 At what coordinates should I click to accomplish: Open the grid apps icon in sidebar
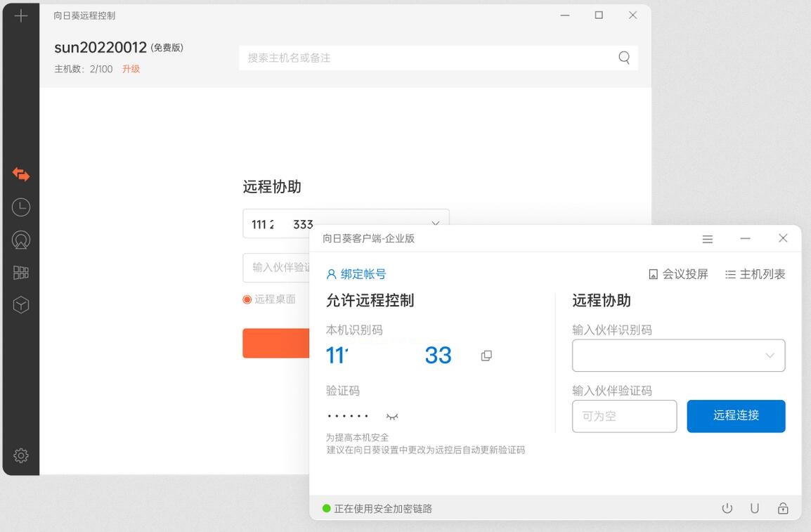tap(20, 273)
